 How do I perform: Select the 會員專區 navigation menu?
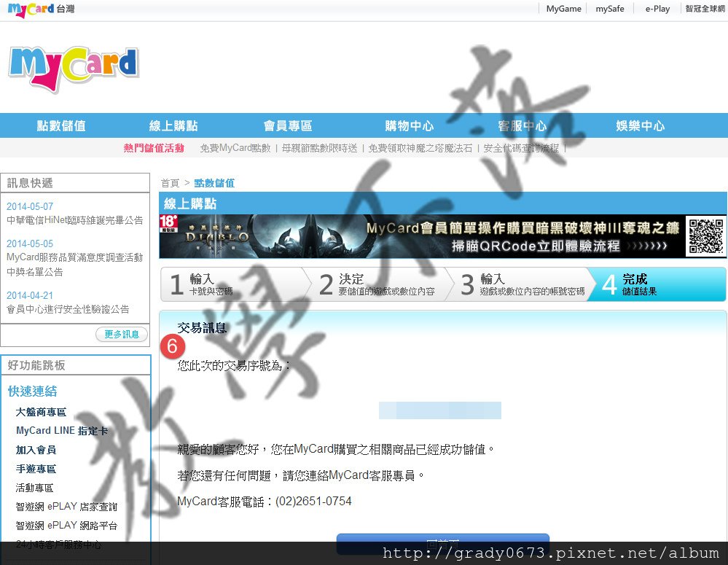point(288,125)
